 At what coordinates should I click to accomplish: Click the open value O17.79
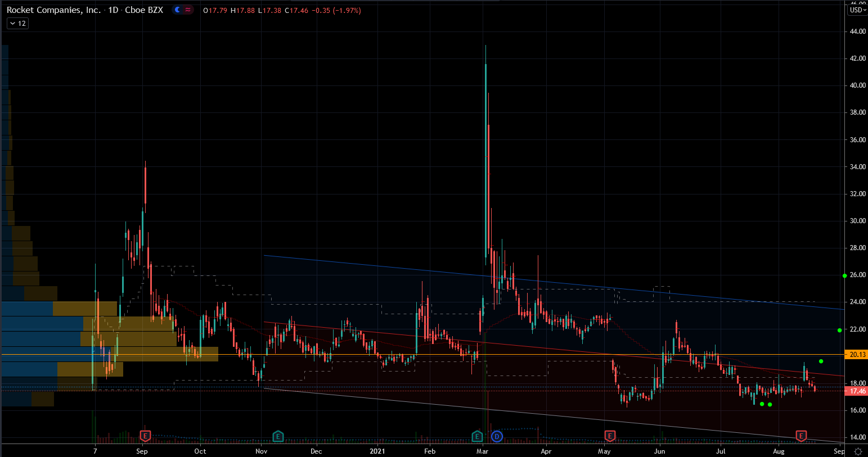tap(215, 11)
